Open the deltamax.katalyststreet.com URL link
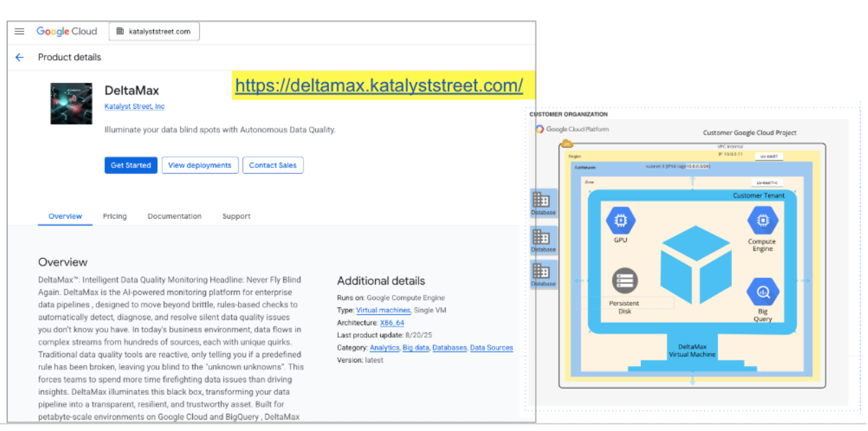The width and height of the screenshot is (868, 431). click(379, 86)
